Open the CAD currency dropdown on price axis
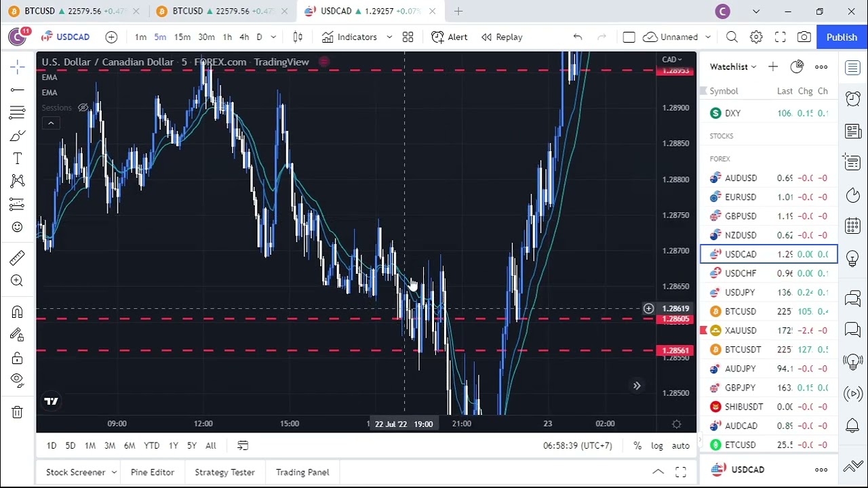 click(672, 60)
